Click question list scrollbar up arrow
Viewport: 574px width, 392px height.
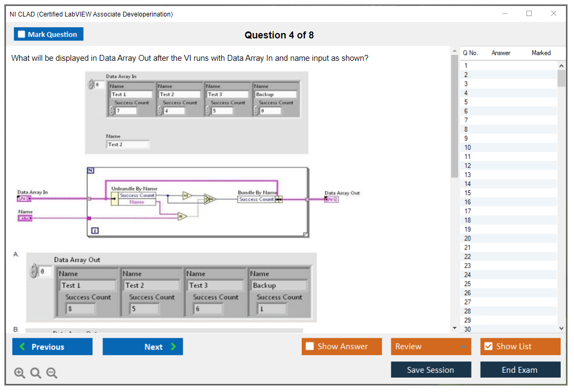click(561, 65)
